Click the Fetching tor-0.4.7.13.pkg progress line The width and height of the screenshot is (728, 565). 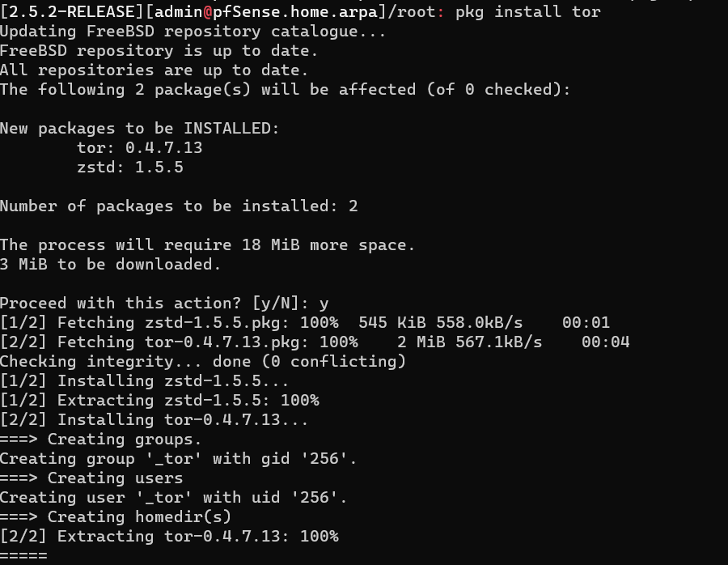tap(314, 342)
